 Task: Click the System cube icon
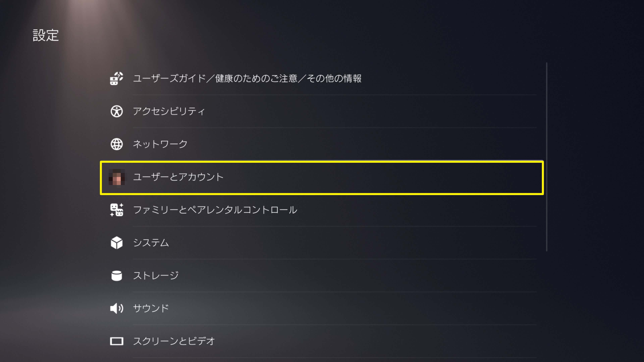click(x=117, y=243)
